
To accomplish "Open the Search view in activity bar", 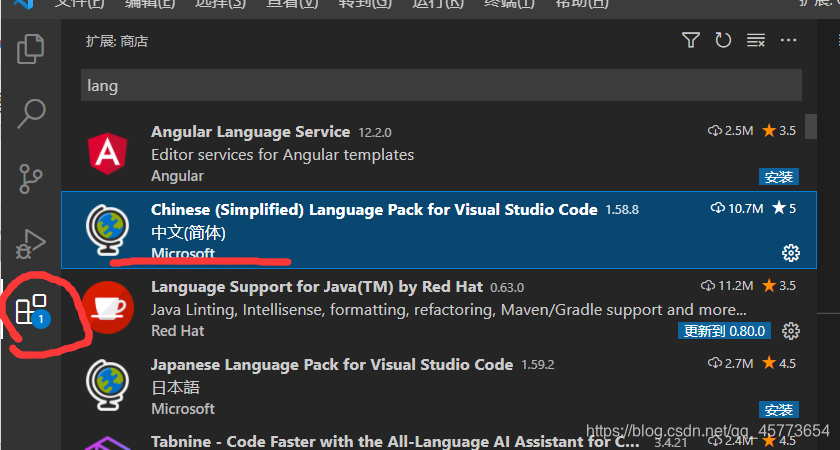I will point(32,113).
